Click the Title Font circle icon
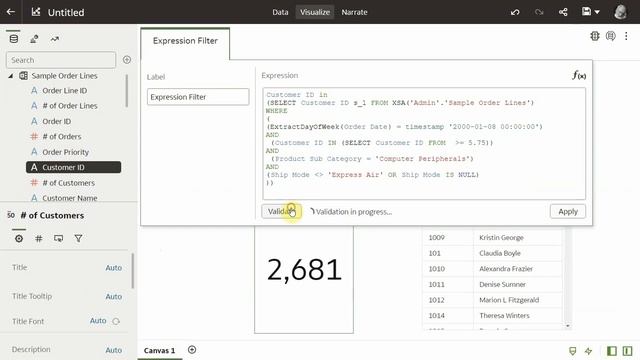Image resolution: width=640 pixels, height=360 pixels. pos(116,321)
